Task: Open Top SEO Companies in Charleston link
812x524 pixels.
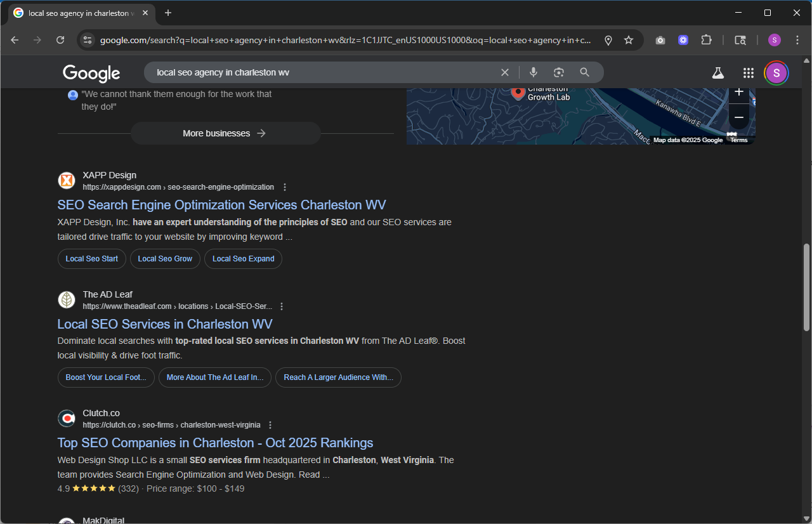Action: (215, 443)
